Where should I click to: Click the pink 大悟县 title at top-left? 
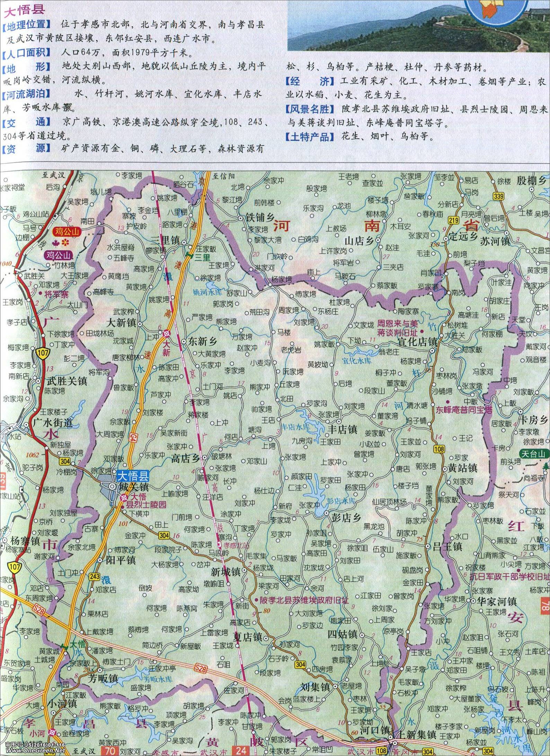24,9
